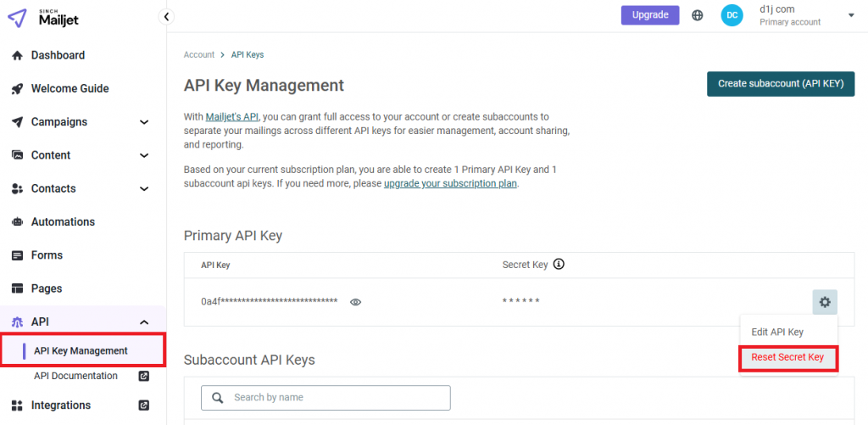The image size is (868, 425).
Task: Click the DC account avatar
Action: click(x=732, y=15)
